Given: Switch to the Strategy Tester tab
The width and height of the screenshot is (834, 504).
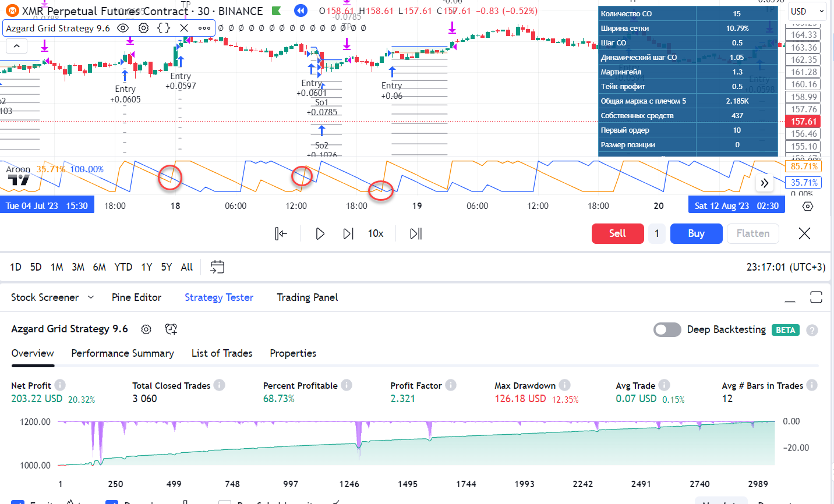Looking at the screenshot, I should tap(219, 297).
